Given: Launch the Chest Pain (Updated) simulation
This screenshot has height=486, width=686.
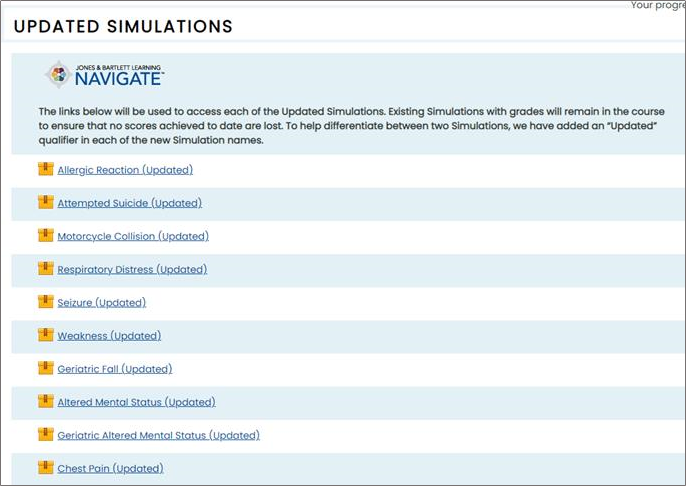Looking at the screenshot, I should pyautogui.click(x=110, y=469).
